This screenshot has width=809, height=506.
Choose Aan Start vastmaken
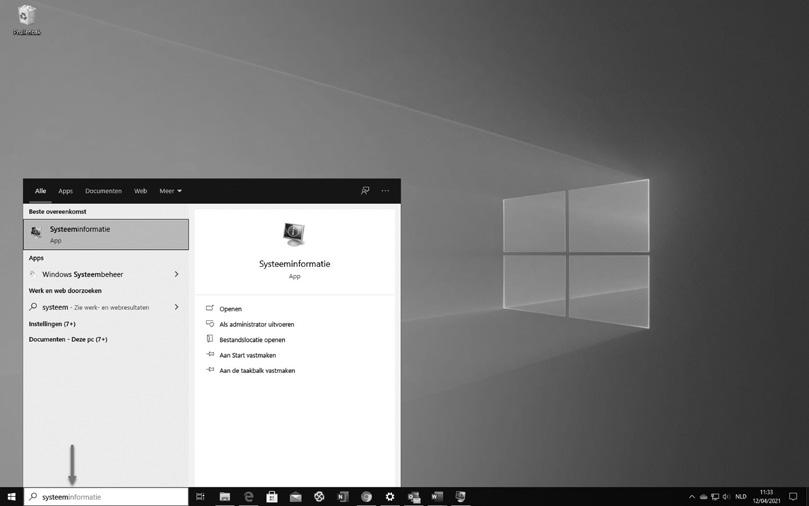point(248,355)
